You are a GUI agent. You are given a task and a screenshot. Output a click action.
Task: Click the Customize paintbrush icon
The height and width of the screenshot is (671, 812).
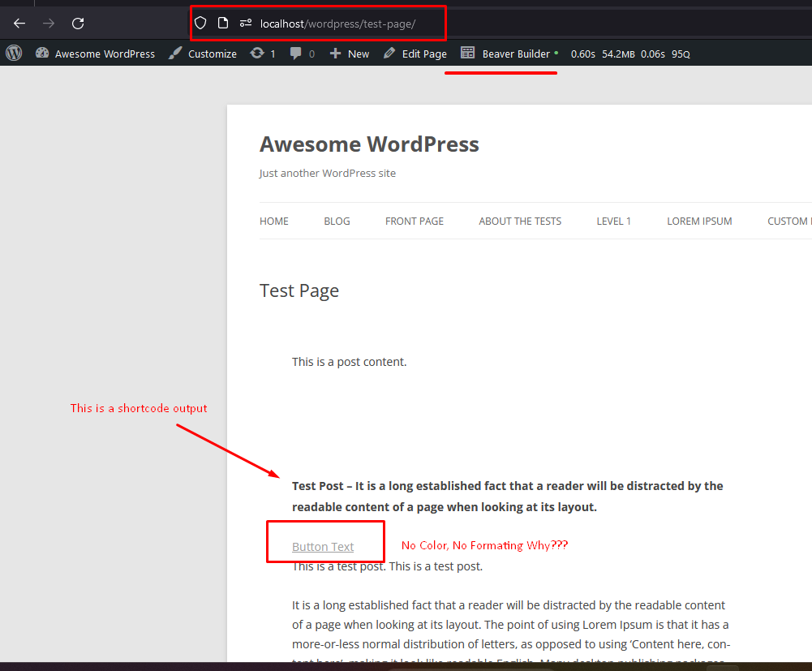(x=175, y=53)
